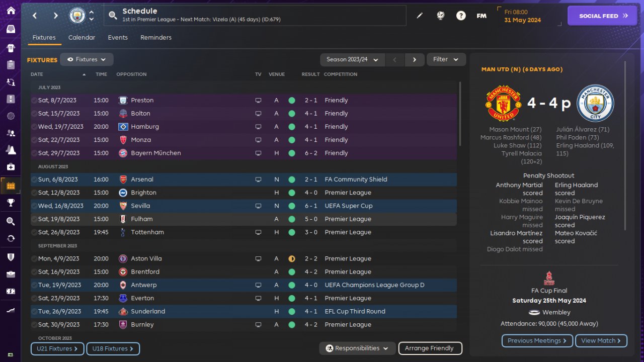Screen dimensions: 644x362
Task: Open Squad via the shirt icon
Action: point(11,48)
